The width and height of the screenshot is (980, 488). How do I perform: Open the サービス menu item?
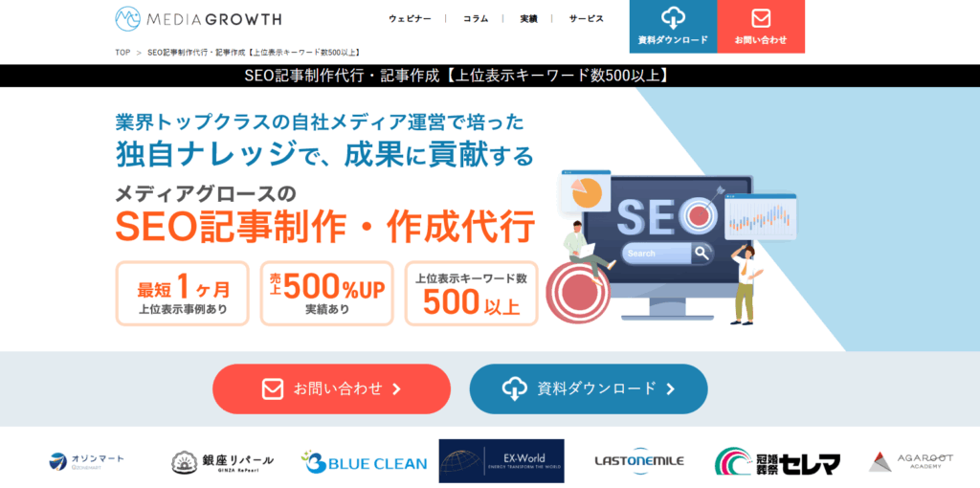[x=587, y=19]
